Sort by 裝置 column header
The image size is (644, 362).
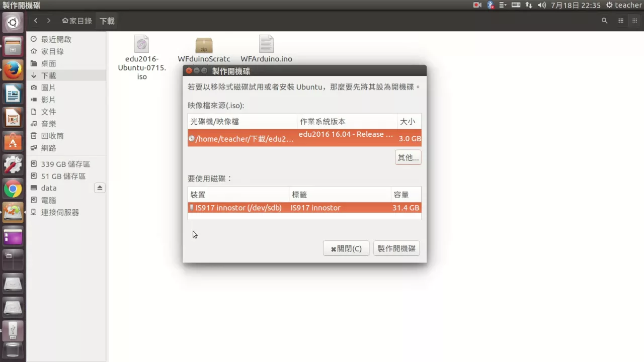click(x=238, y=195)
